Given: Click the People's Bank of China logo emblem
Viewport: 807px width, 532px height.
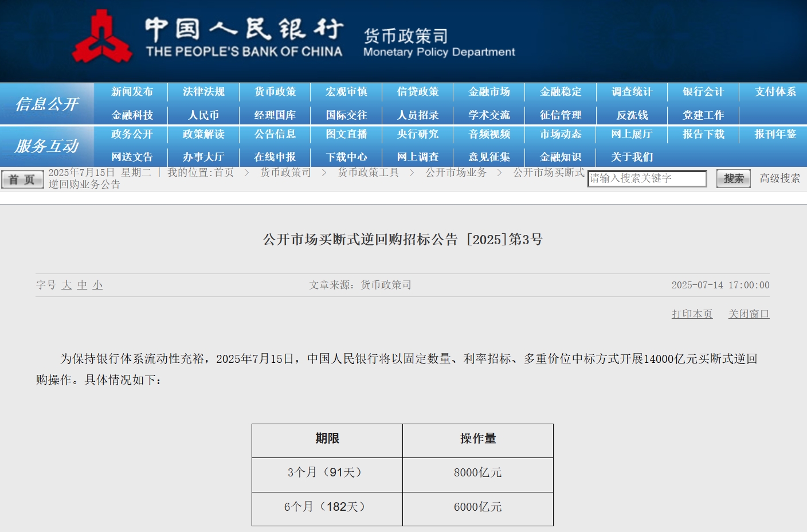Looking at the screenshot, I should tap(101, 37).
